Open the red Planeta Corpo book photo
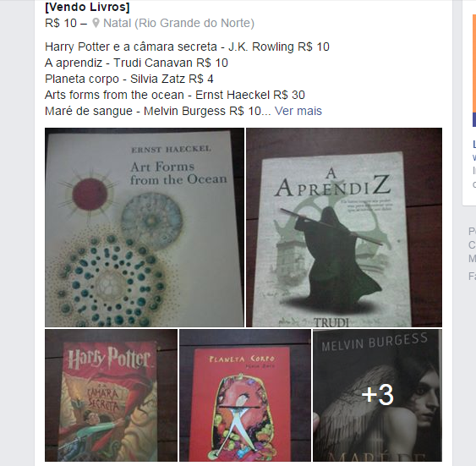The width and height of the screenshot is (476, 466). pos(245,395)
